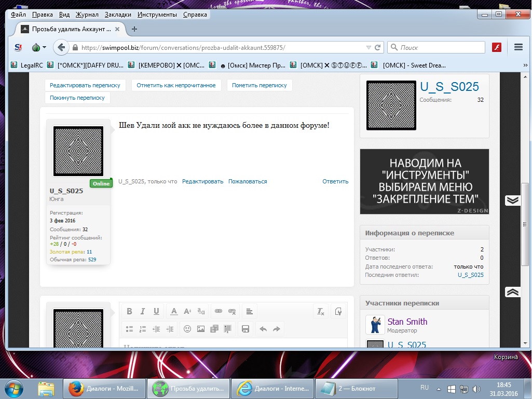The height and width of the screenshot is (399, 532).
Task: Click Ответить link on message
Action: tap(335, 181)
